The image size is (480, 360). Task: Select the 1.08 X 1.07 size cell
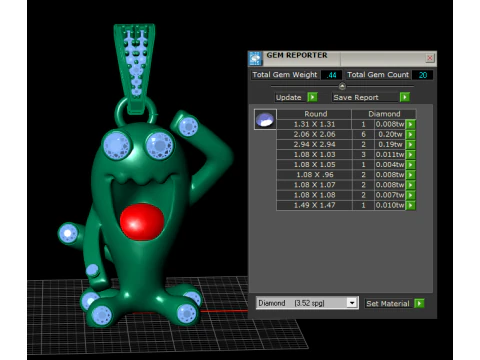click(x=314, y=185)
